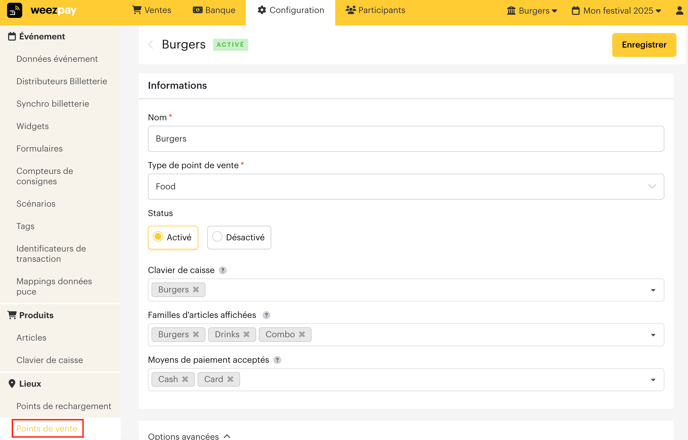The width and height of the screenshot is (688, 440).
Task: Click the Nom input field
Action: pos(406,139)
